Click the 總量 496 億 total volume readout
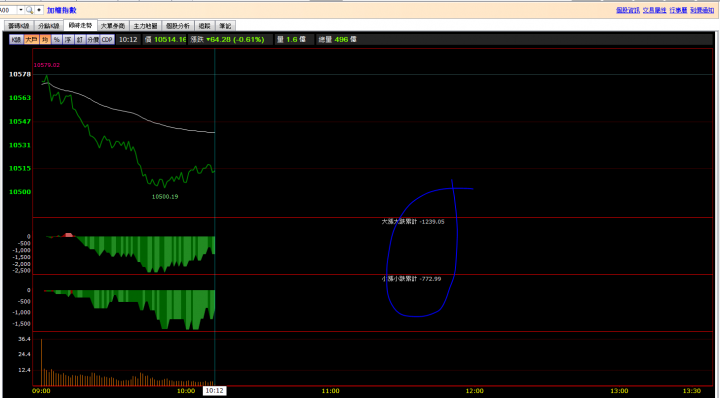This screenshot has width=720, height=398. click(338, 40)
